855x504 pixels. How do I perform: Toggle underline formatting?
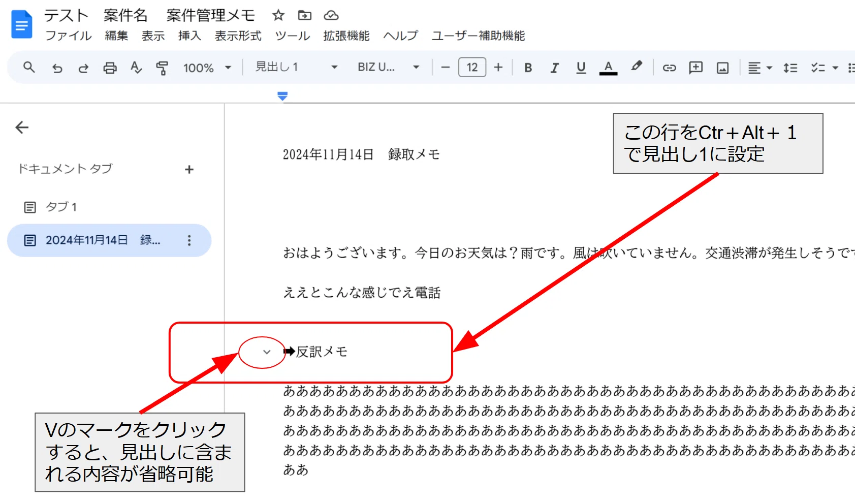click(581, 68)
